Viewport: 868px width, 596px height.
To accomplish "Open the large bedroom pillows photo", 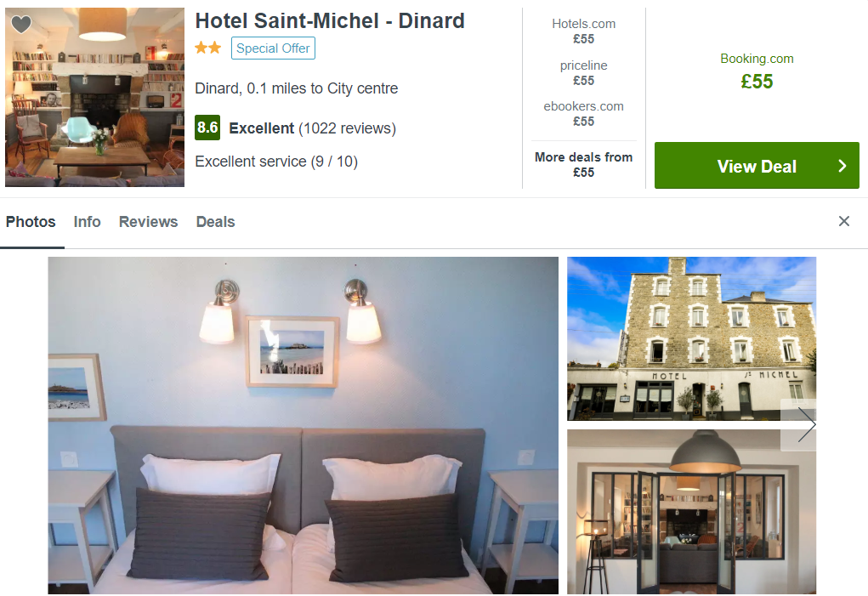I will coord(304,425).
